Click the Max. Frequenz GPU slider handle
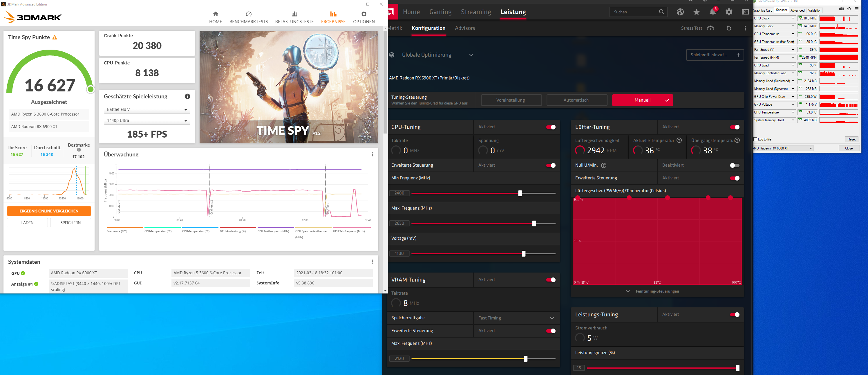 (534, 223)
